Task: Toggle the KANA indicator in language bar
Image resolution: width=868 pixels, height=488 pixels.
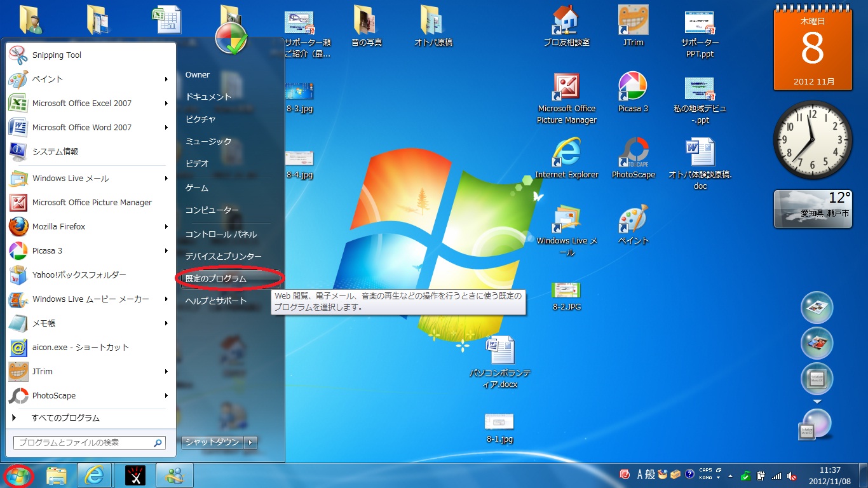Action: tap(706, 477)
